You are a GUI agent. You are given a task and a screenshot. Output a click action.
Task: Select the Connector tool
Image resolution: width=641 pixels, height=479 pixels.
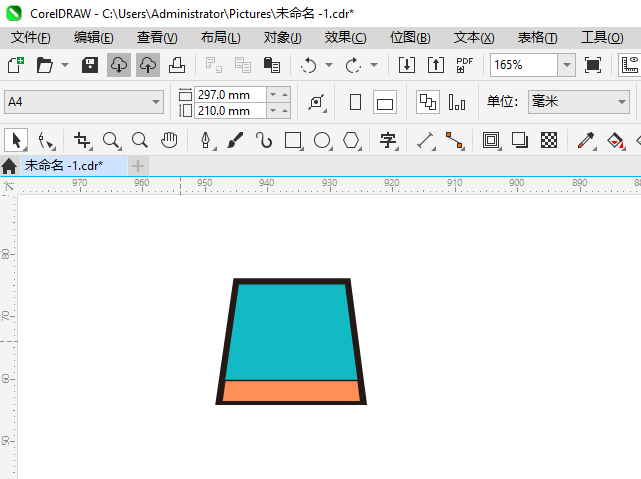pos(455,141)
